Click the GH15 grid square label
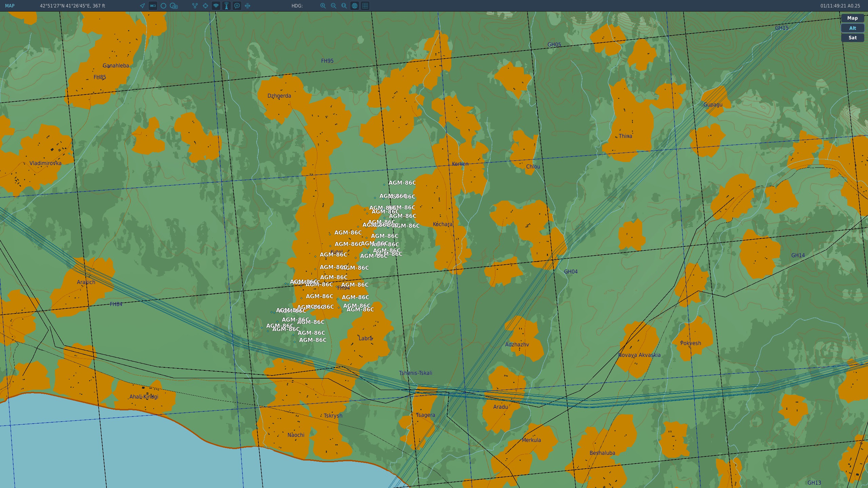868x488 pixels. tap(782, 28)
